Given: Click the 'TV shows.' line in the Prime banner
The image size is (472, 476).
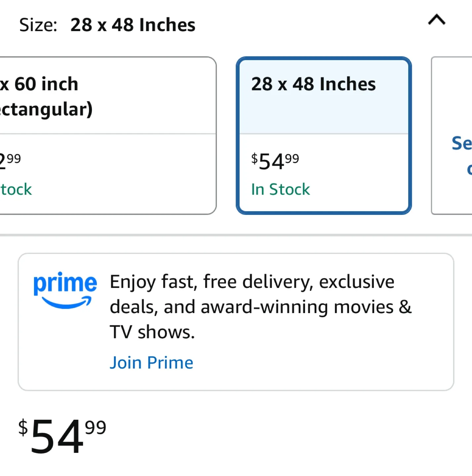Looking at the screenshot, I should 152,332.
